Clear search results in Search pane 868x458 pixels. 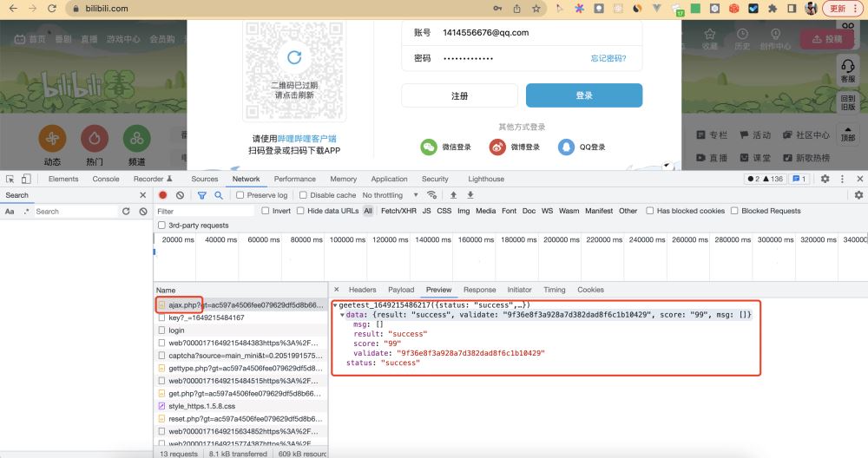143,212
